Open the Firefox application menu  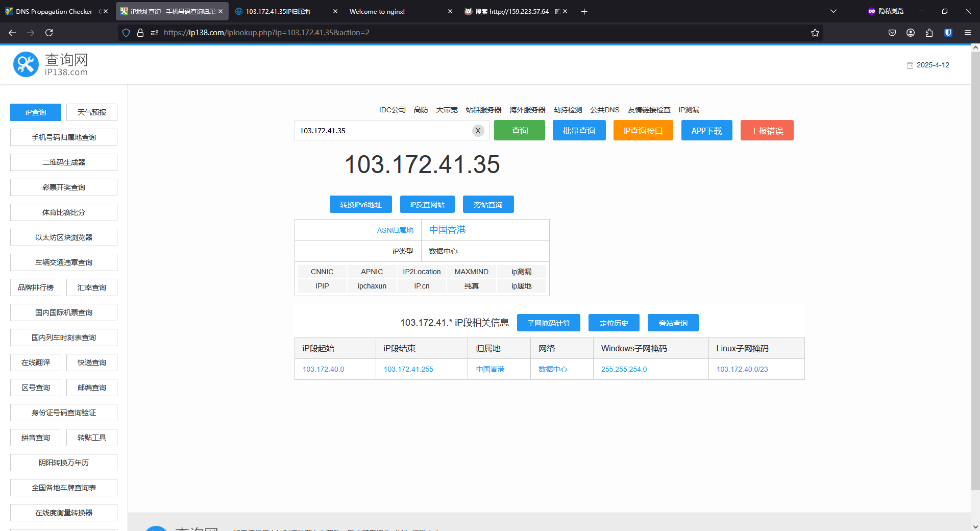point(967,33)
